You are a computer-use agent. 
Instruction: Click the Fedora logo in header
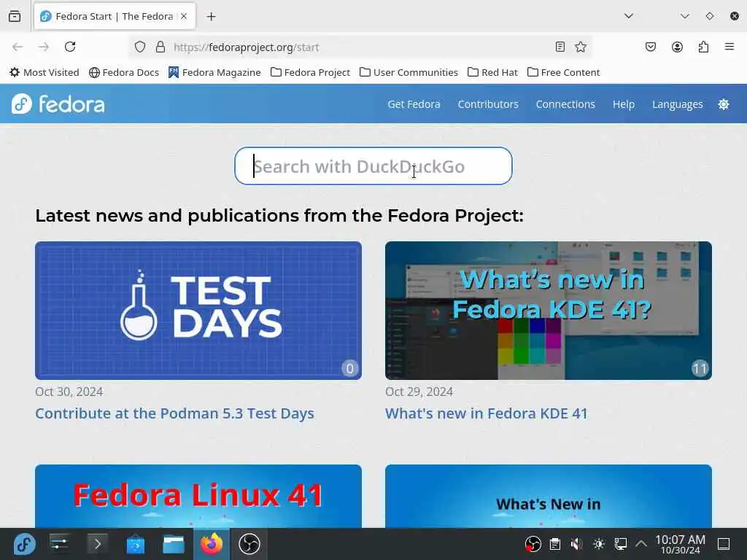tap(58, 104)
